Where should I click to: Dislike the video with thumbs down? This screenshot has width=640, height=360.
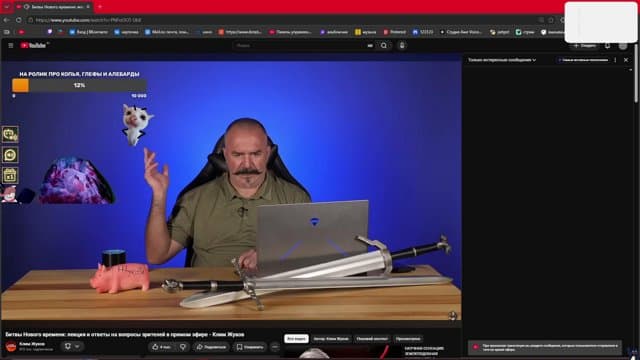click(183, 347)
